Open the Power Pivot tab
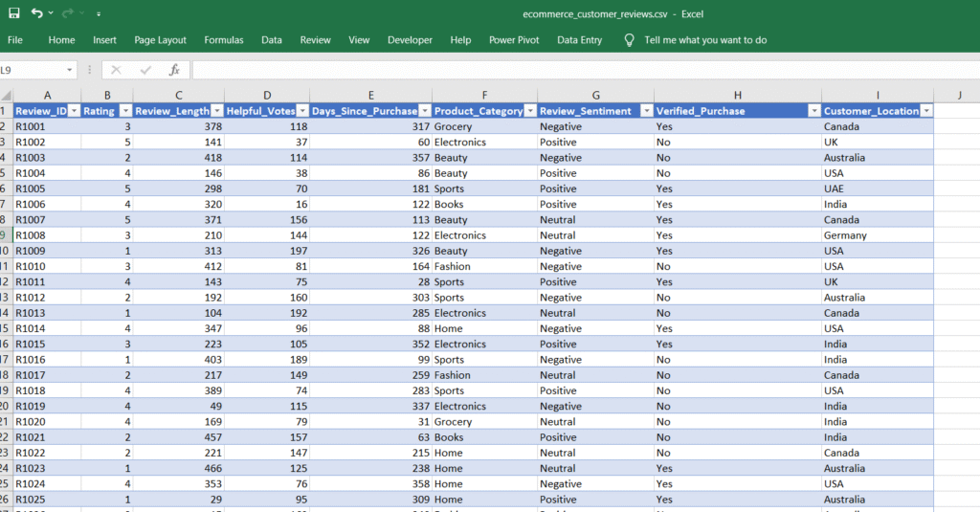 pyautogui.click(x=514, y=40)
